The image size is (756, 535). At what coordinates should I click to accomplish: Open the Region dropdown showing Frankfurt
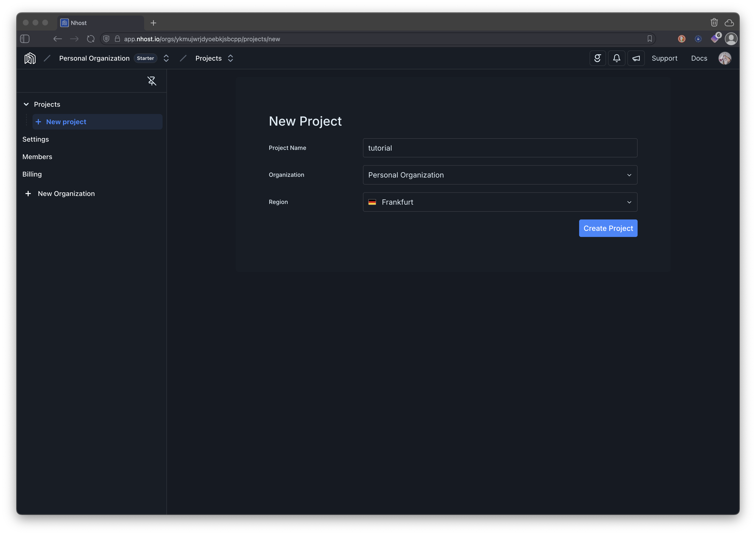[x=500, y=202]
